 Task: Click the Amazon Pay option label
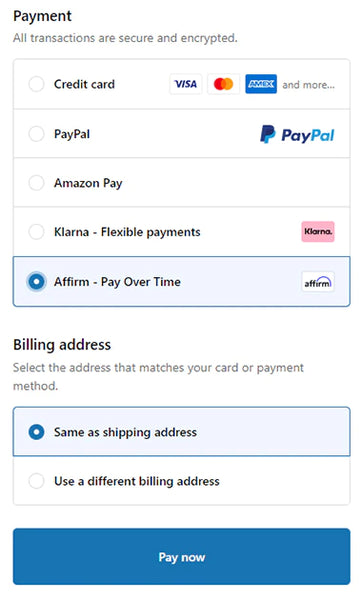click(88, 183)
